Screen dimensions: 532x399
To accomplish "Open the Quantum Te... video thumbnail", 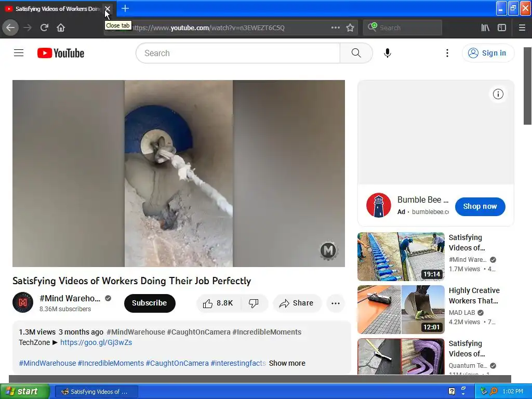I will coord(401,356).
